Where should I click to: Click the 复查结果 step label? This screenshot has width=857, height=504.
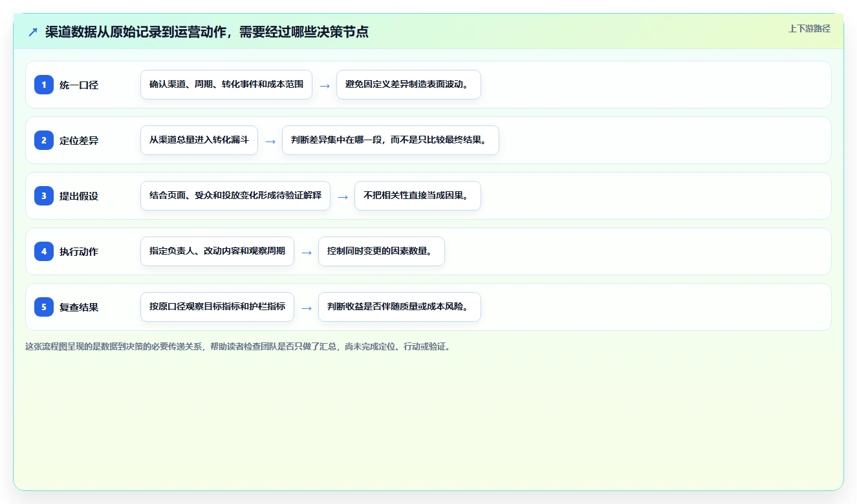tap(79, 307)
